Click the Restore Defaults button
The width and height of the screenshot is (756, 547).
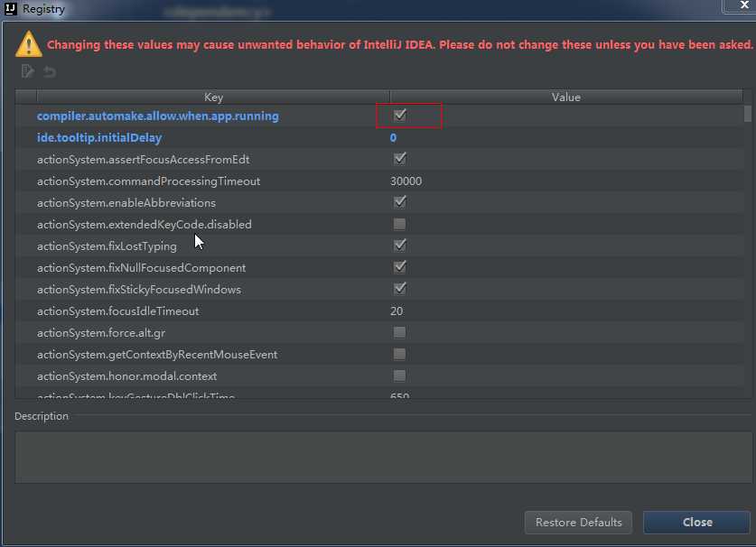click(578, 523)
